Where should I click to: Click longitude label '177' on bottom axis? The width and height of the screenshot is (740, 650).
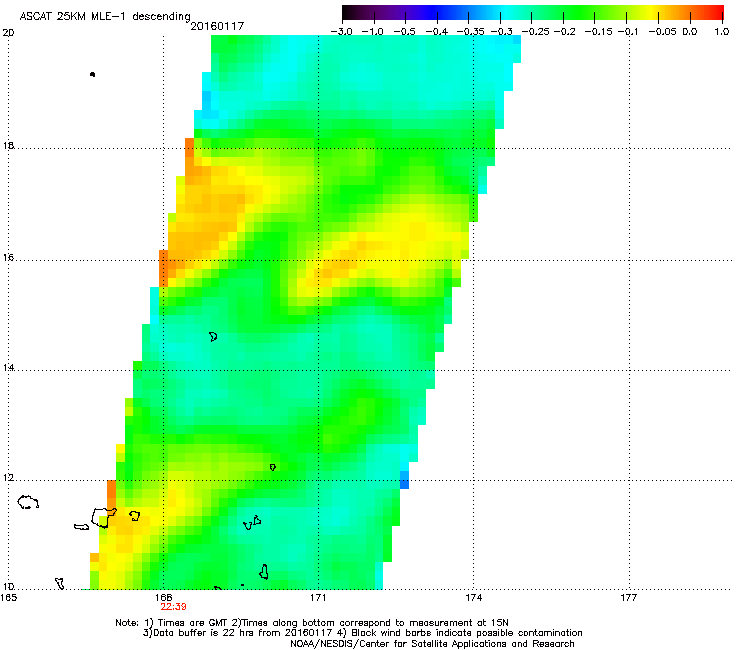click(x=628, y=598)
